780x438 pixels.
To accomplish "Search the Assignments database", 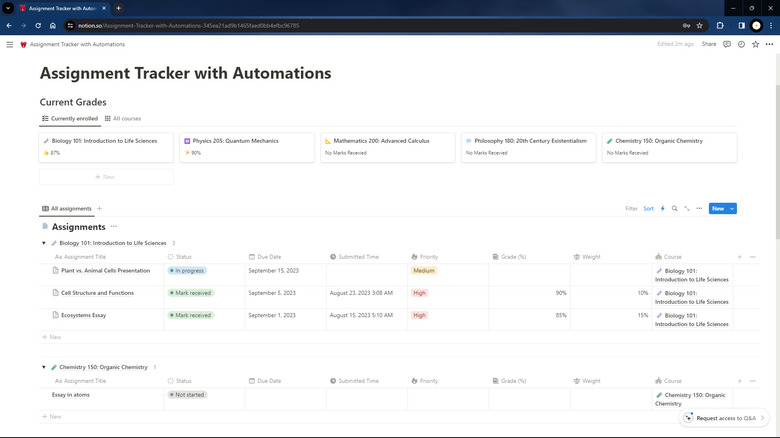I will point(674,209).
